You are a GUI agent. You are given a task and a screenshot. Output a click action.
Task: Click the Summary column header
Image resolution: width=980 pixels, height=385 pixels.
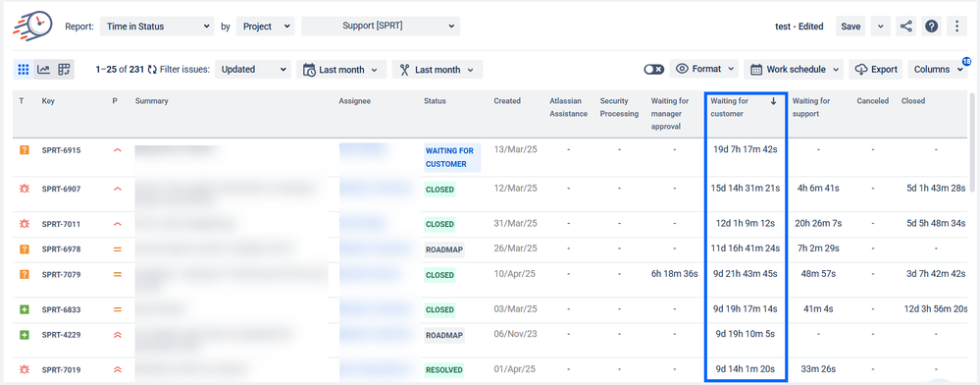click(x=151, y=101)
